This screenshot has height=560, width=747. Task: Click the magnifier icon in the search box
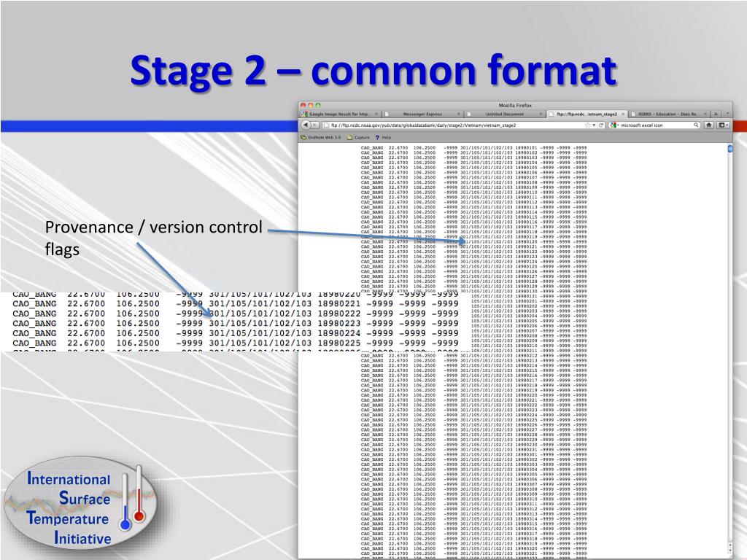pyautogui.click(x=696, y=125)
